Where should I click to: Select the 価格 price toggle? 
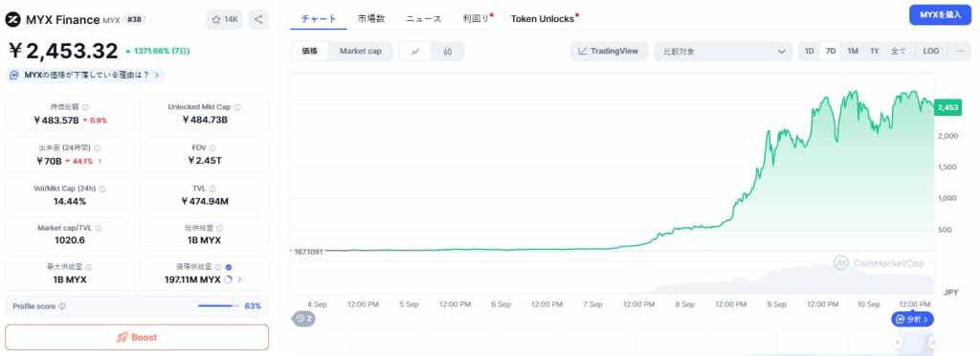310,52
